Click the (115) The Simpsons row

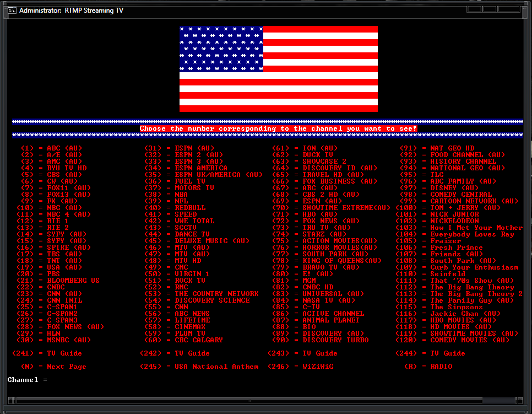point(439,307)
